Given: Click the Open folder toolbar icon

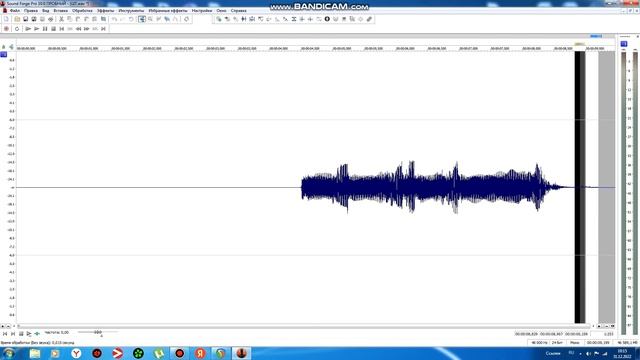Looking at the screenshot, I should point(17,19).
